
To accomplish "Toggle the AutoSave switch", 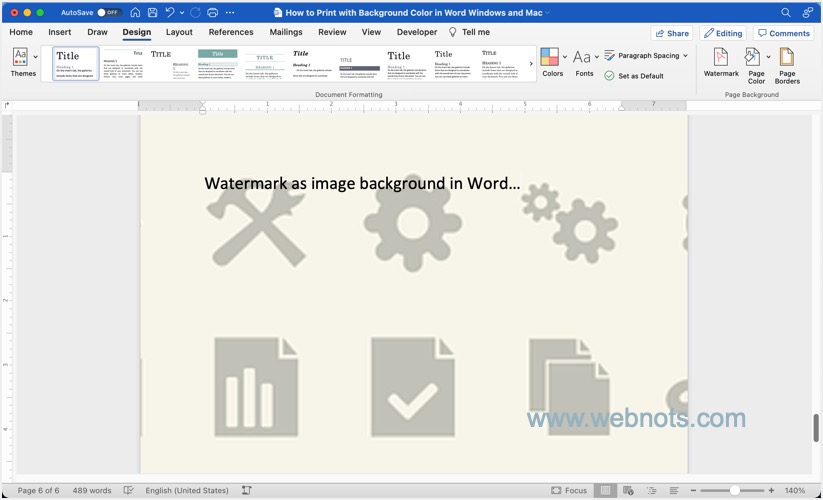I will click(108, 13).
